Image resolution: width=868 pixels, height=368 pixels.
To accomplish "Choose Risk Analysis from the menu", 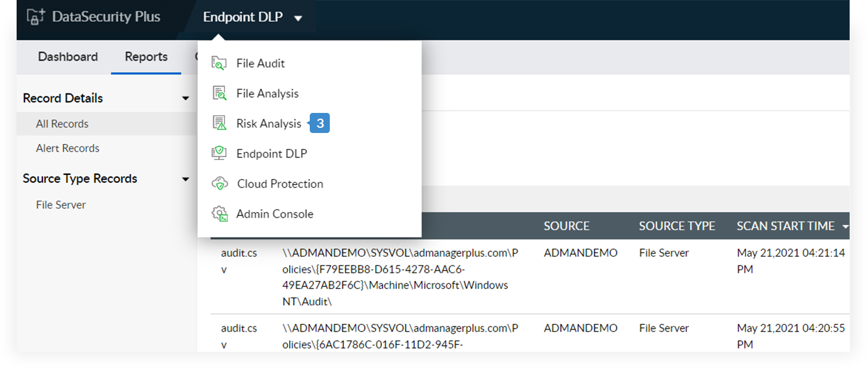I will [269, 123].
